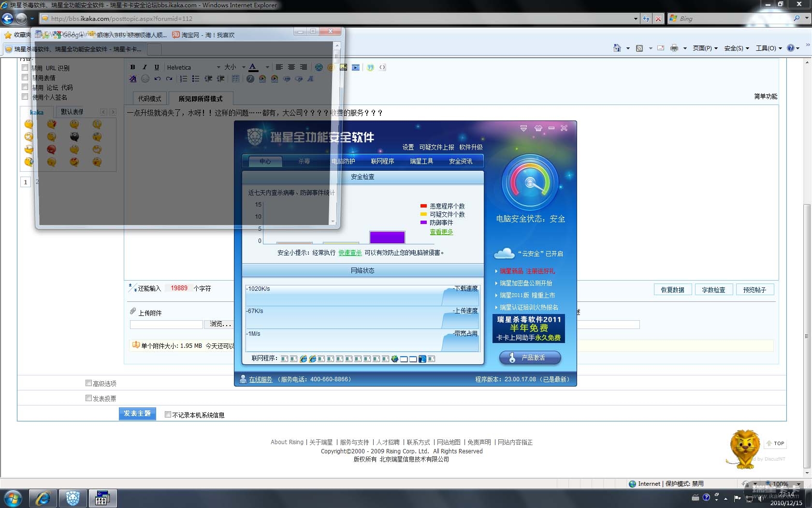Click the 预览帖子 button
This screenshot has width=812, height=508.
click(x=754, y=290)
